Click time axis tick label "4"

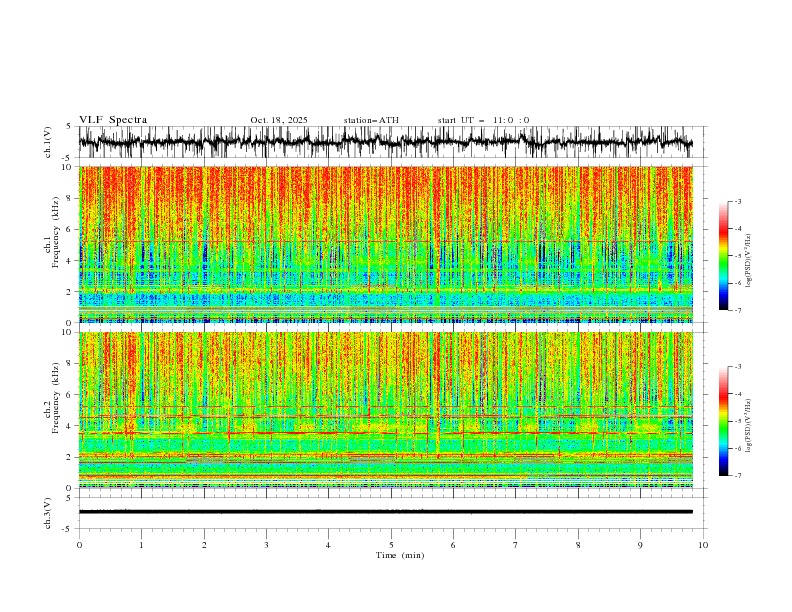[x=329, y=545]
